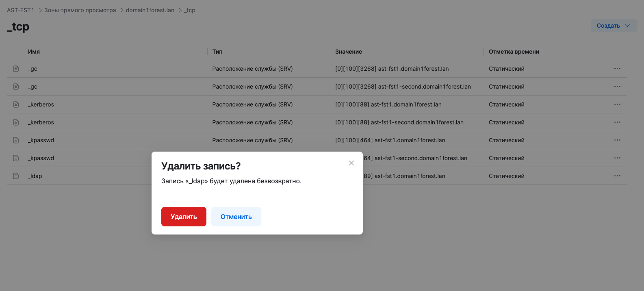This screenshot has height=291, width=644.
Task: Click record icon of [88] ast-fst1 _kerberos row
Action: click(x=16, y=104)
